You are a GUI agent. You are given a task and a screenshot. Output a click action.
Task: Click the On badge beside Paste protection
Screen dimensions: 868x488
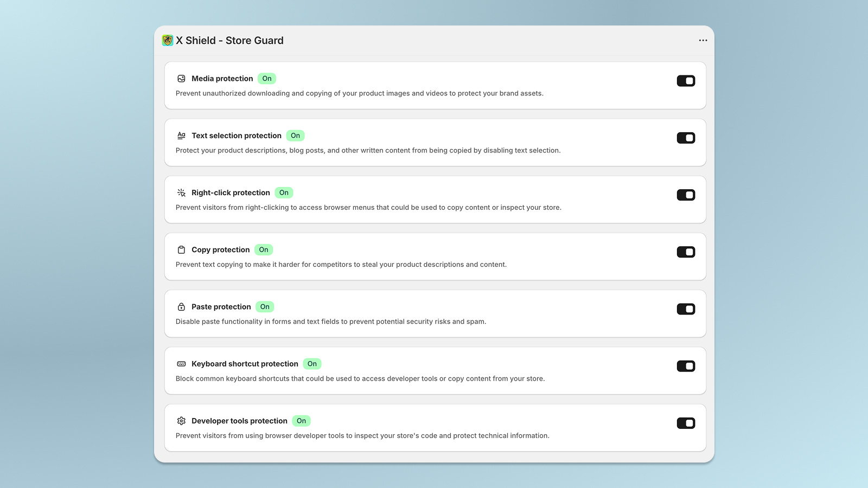(x=264, y=306)
